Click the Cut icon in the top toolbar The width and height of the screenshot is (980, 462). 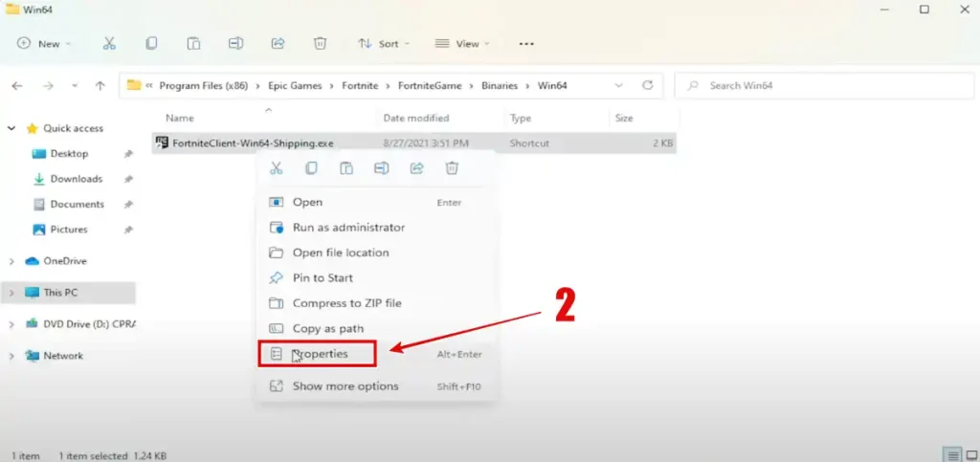109,43
